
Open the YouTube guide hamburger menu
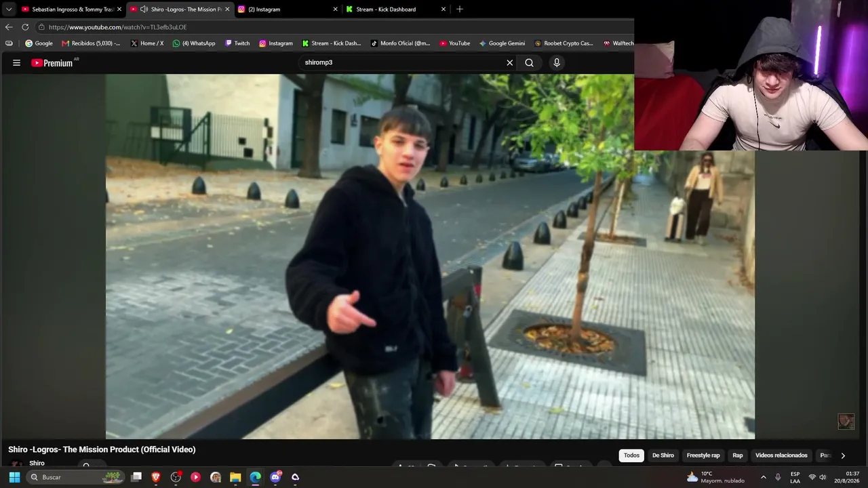click(16, 63)
